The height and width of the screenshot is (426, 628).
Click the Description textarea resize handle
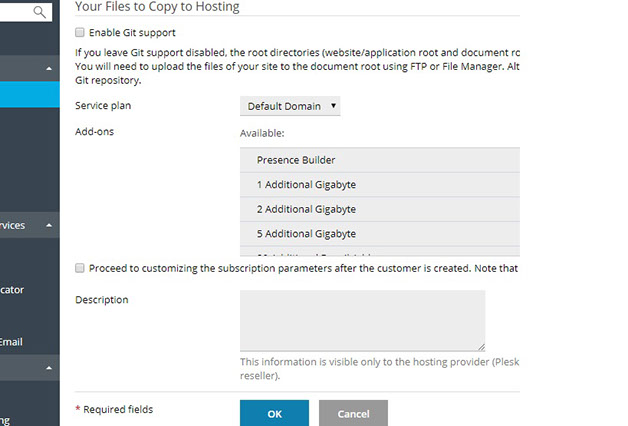click(x=480, y=346)
